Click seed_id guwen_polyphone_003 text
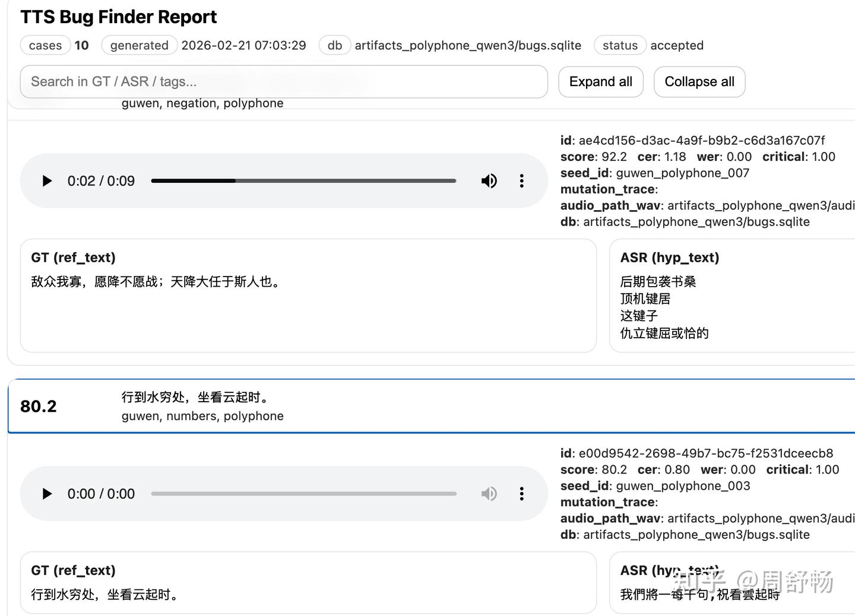 [x=683, y=486]
